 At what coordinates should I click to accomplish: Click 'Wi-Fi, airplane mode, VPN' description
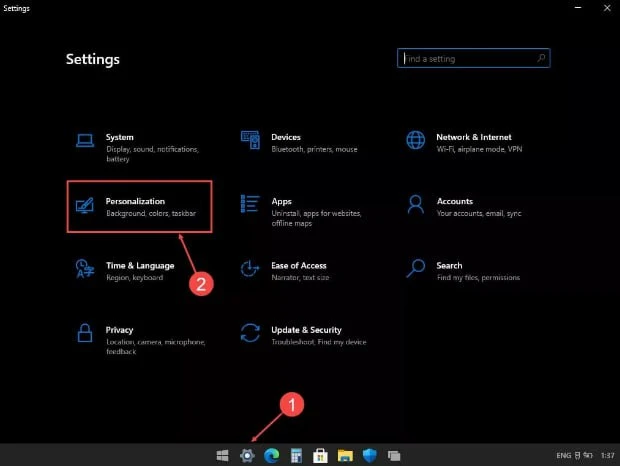coord(479,149)
